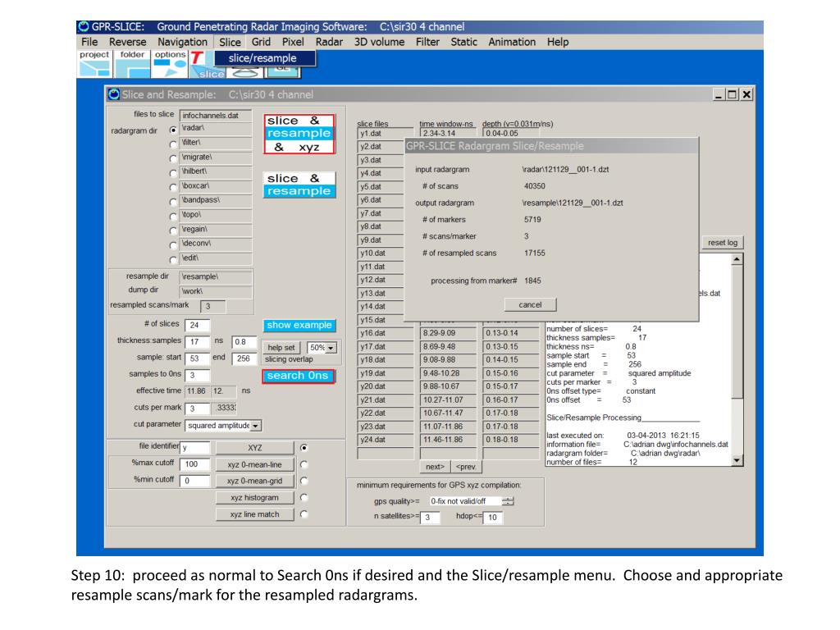Viewport: 840px width, 630px height.
Task: Select the \boxcar\ radargram directory radio button
Action: pos(172,188)
